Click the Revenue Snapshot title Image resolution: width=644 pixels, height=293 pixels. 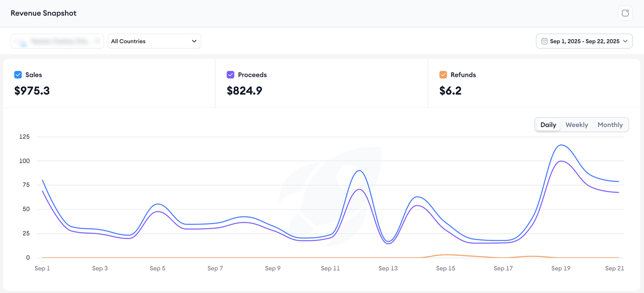point(44,13)
